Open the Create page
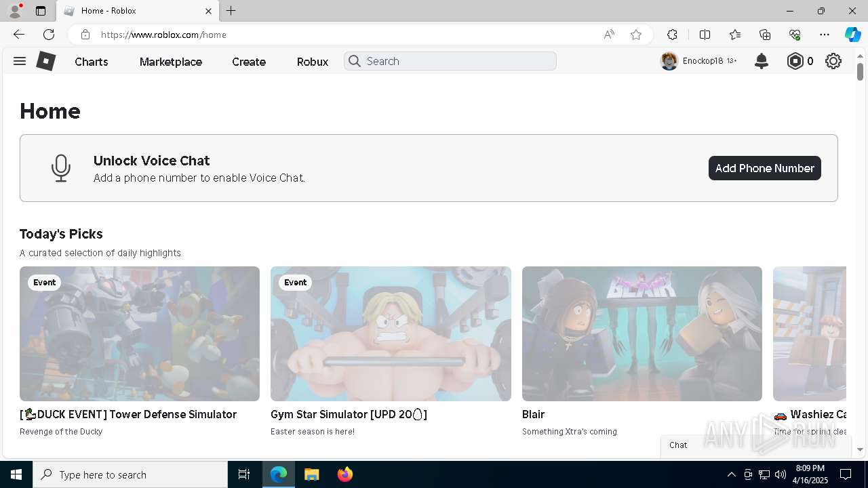The height and width of the screenshot is (488, 868). [x=249, y=62]
